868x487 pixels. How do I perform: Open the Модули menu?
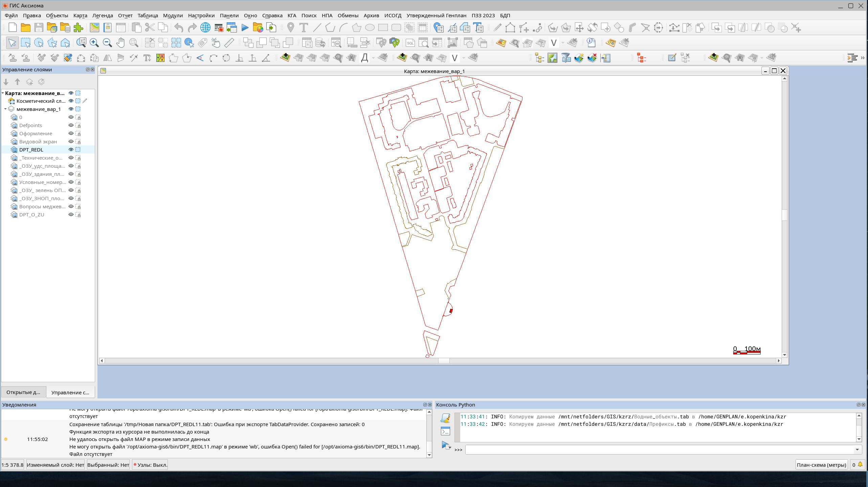(x=173, y=16)
